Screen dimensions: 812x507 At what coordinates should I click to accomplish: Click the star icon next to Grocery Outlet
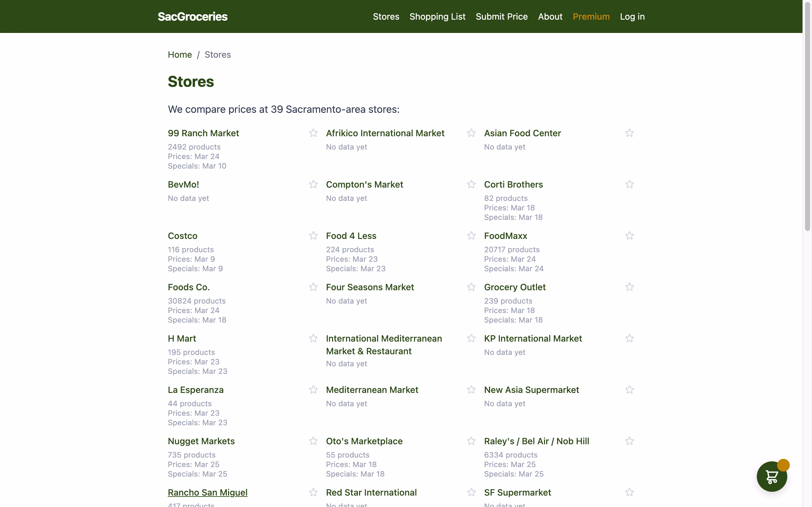click(630, 287)
